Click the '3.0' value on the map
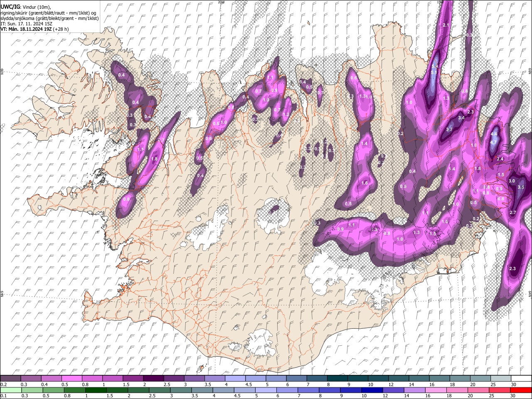 512,181
